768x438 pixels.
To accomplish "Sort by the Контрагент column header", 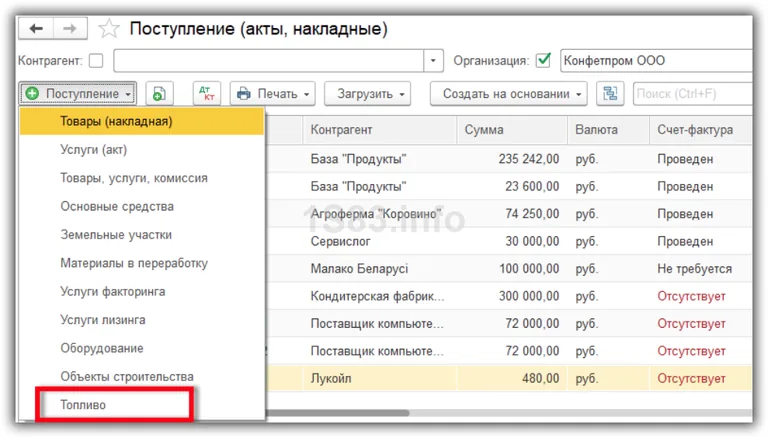I will tap(380, 130).
